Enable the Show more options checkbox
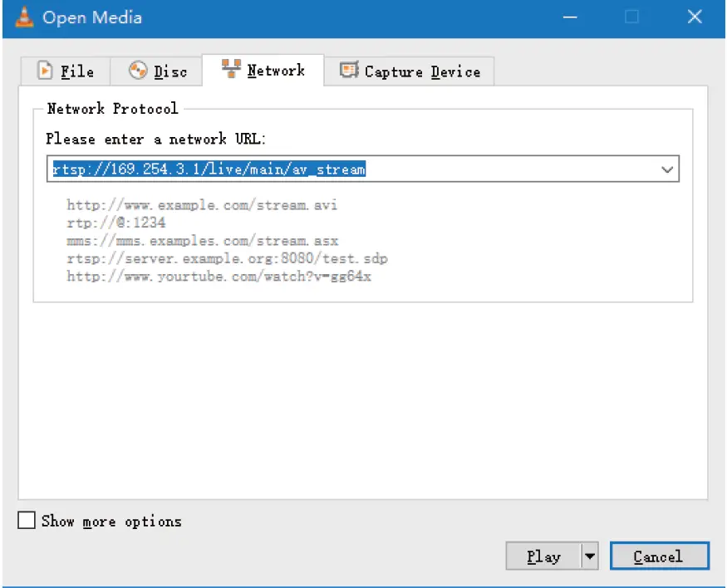 click(x=27, y=521)
